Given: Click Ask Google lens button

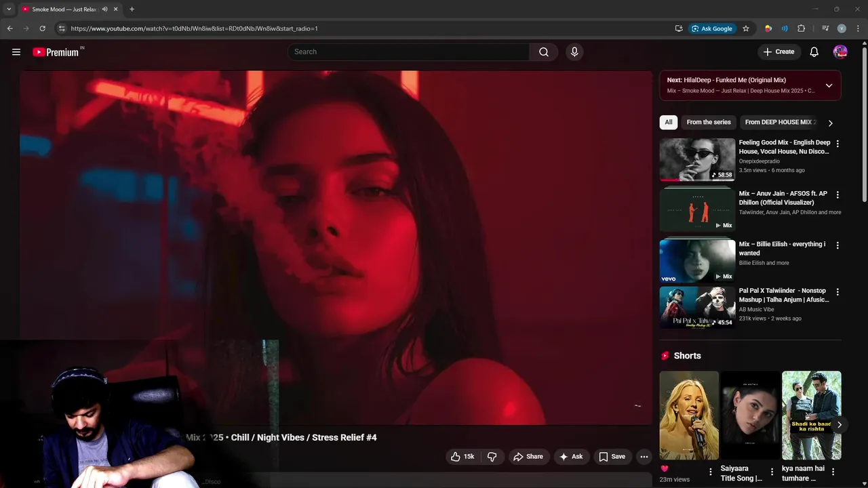Looking at the screenshot, I should (x=712, y=28).
